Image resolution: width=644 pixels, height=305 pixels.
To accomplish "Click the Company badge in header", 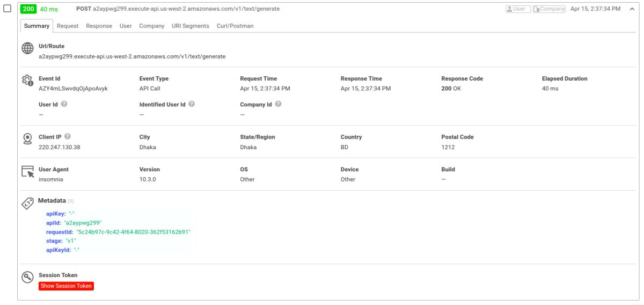I will (549, 9).
